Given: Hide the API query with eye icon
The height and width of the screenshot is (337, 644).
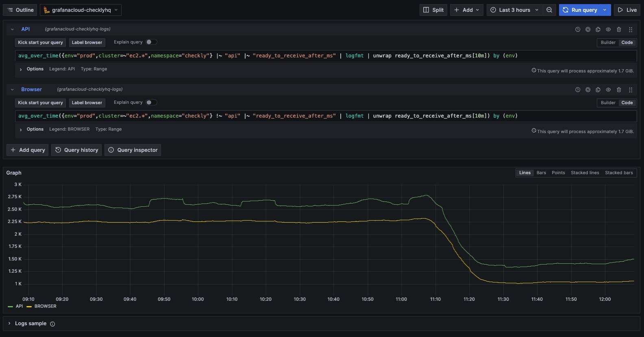Looking at the screenshot, I should click(608, 29).
